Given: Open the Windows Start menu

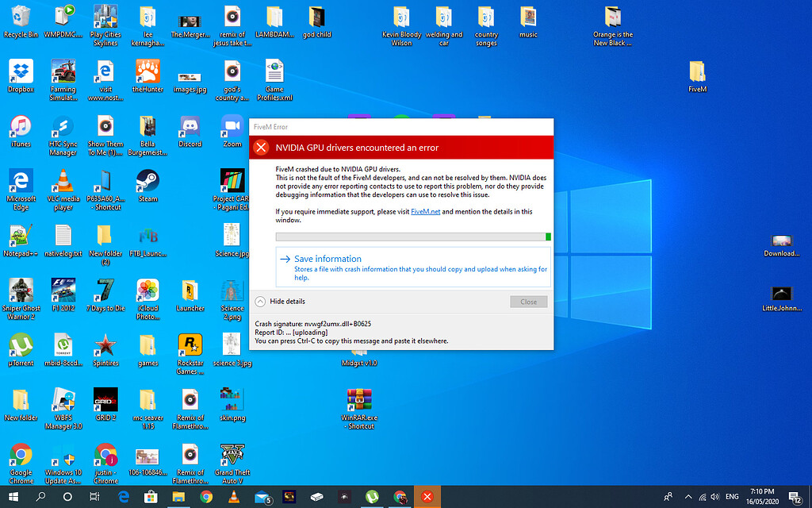Looking at the screenshot, I should click(x=13, y=497).
